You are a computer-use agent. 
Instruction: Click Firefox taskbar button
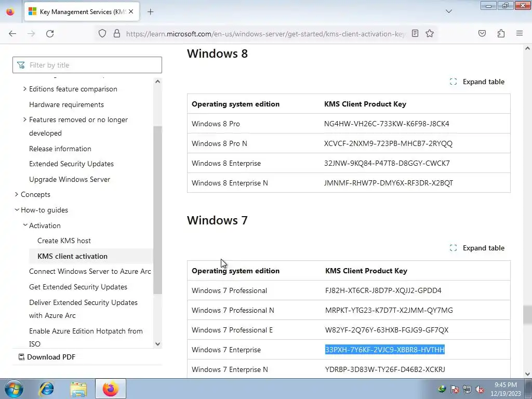(110, 389)
